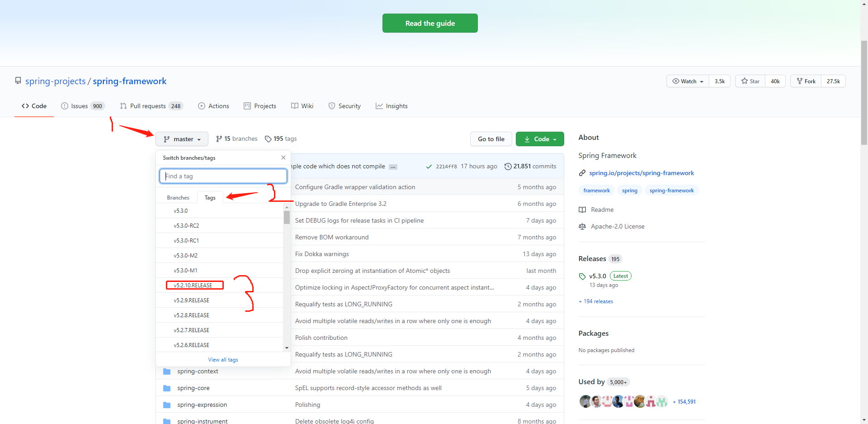868x424 pixels.
Task: Select tag v5.3.0-M1
Action: (x=220, y=271)
